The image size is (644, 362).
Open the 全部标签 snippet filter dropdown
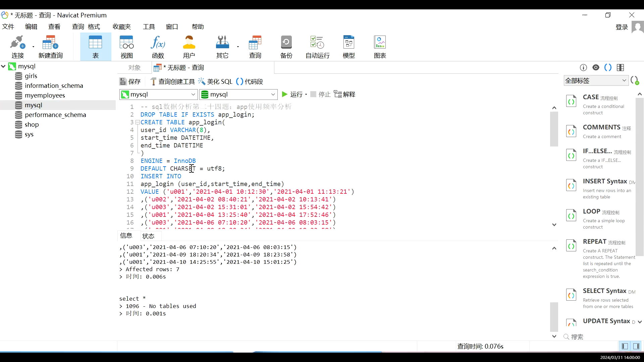(596, 80)
